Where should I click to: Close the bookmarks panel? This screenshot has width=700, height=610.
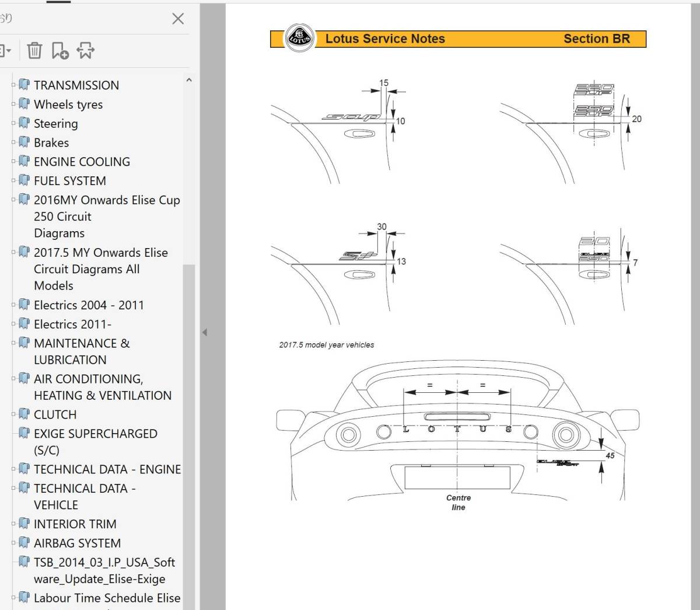[178, 19]
